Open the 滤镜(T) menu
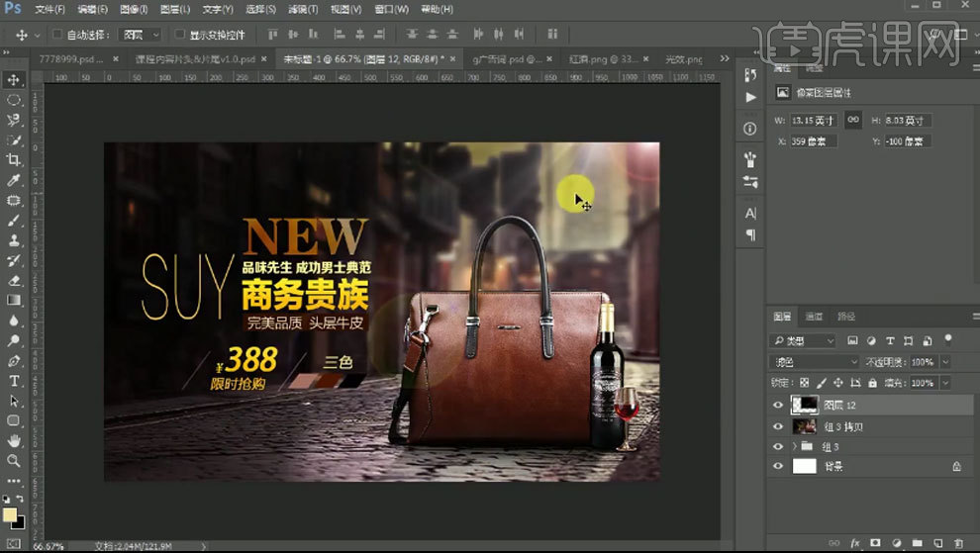This screenshot has height=553, width=980. pos(302,9)
